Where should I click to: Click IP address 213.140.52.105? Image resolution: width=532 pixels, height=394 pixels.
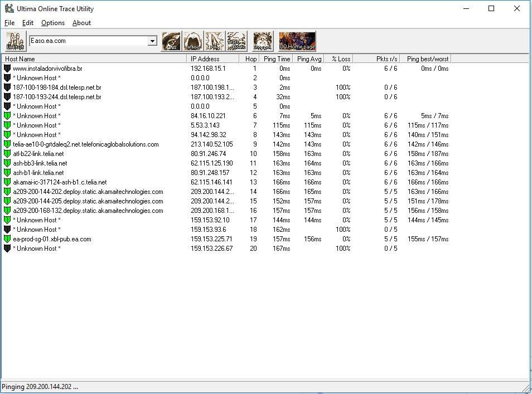click(212, 144)
